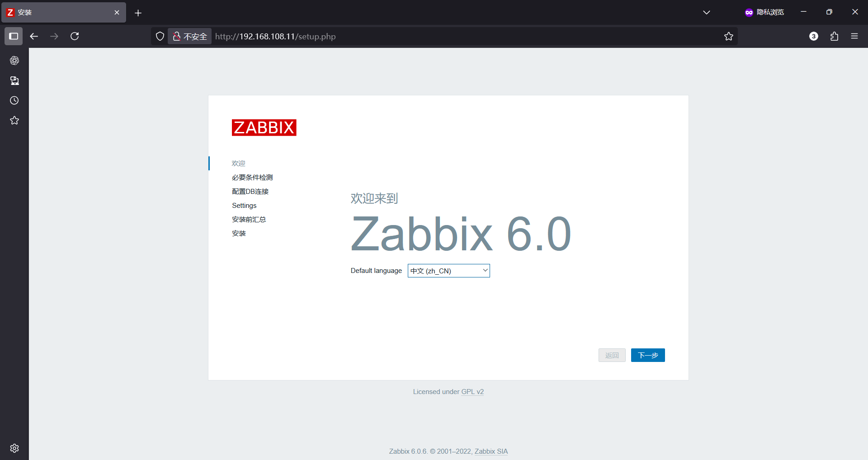
Task: View the 不安全 connection info
Action: coord(190,36)
